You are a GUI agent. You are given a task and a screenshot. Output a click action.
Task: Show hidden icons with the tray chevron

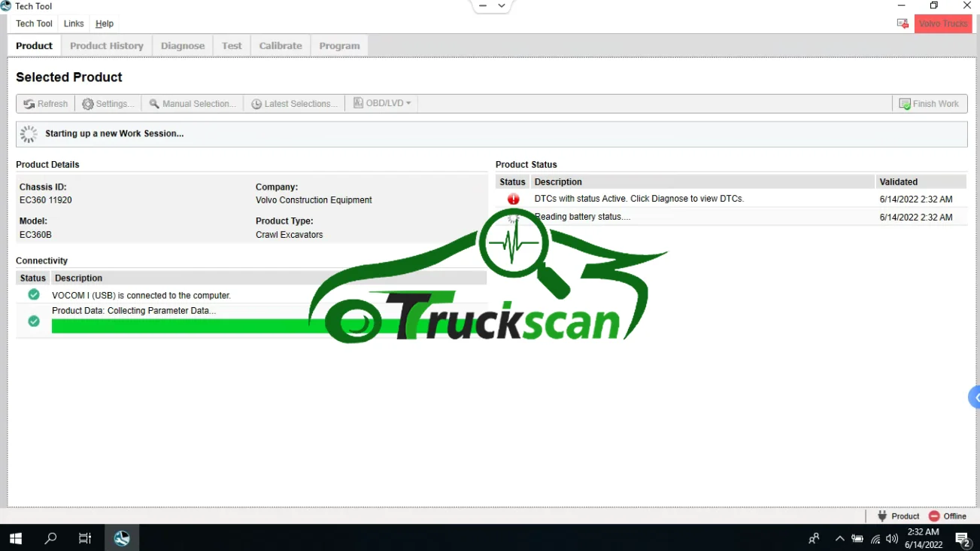[x=839, y=538]
